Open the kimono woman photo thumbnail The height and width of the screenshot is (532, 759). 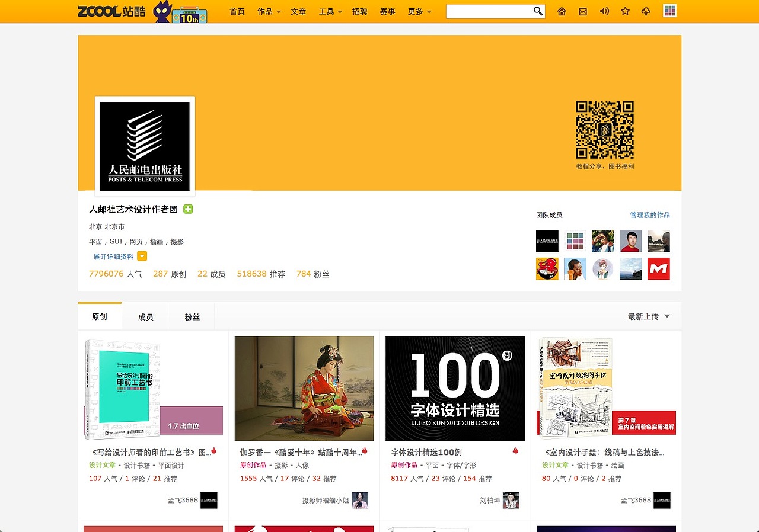tap(304, 389)
